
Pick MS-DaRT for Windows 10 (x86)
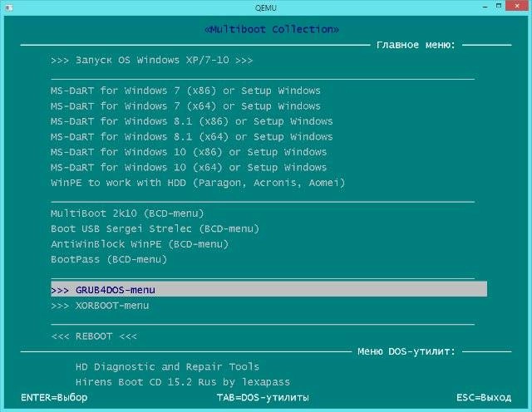[x=189, y=152]
